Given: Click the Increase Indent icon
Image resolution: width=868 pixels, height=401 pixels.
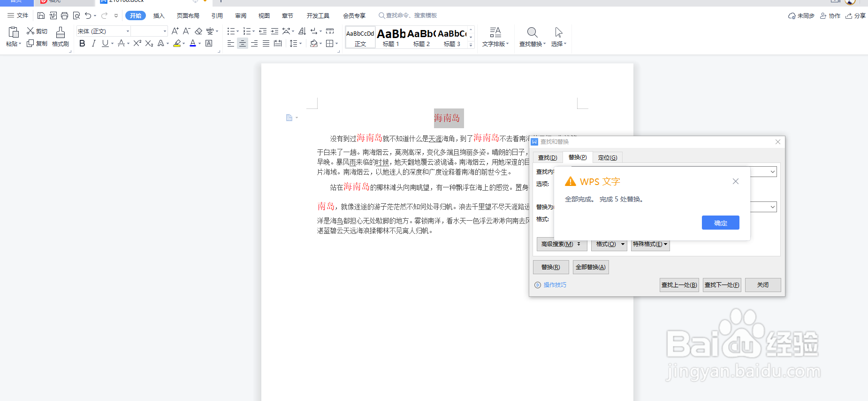Looking at the screenshot, I should click(x=274, y=31).
